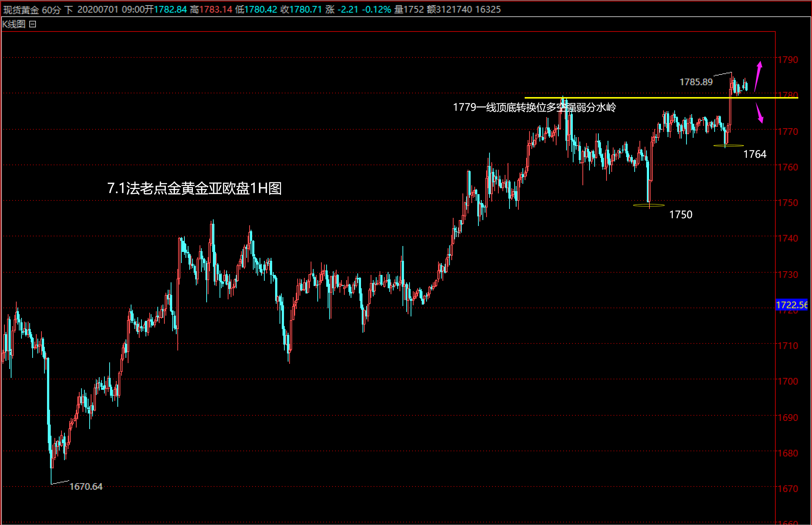
Task: Select the yellow ellipse marker near 1764
Action: point(728,146)
